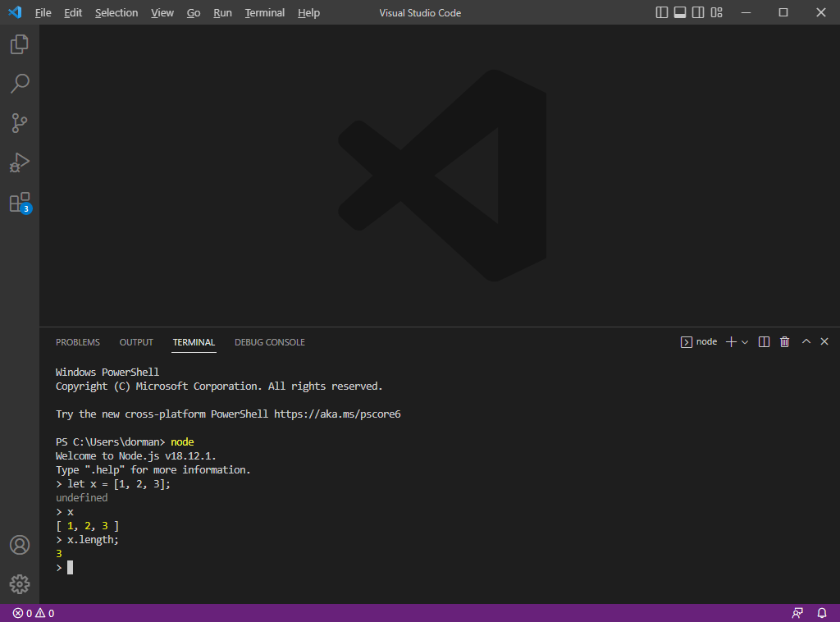
Task: Kill the active terminal with the trash icon
Action: (x=783, y=341)
